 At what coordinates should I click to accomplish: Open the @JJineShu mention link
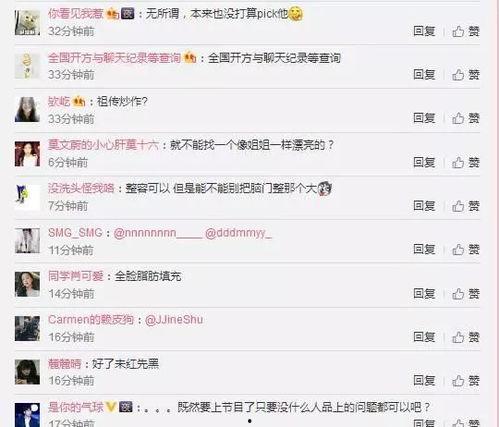coord(174,320)
